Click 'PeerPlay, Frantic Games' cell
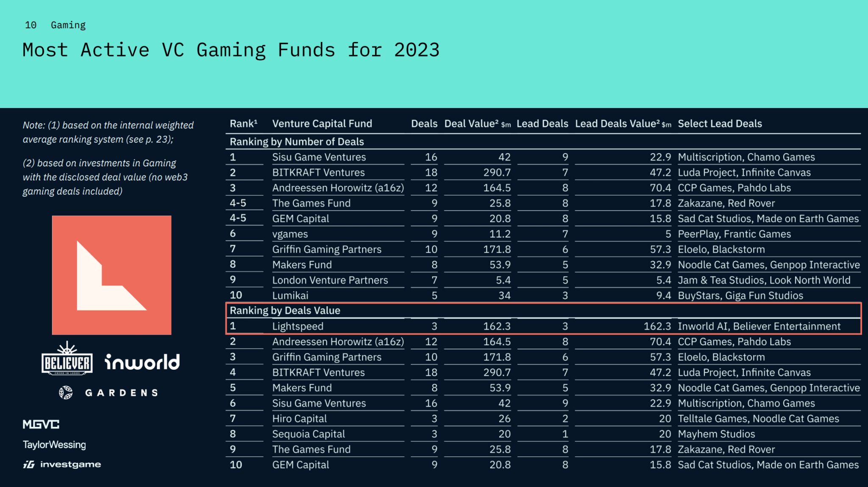868x487 pixels. 734,234
